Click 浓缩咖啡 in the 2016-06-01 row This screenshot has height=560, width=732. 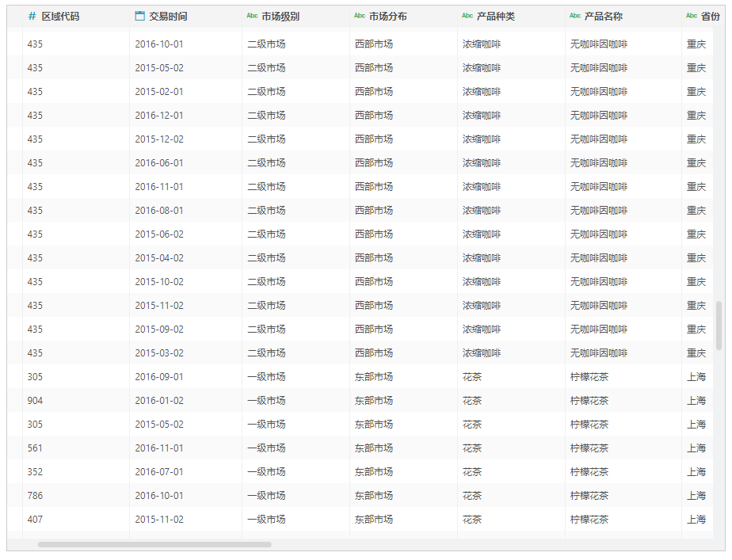pos(482,163)
